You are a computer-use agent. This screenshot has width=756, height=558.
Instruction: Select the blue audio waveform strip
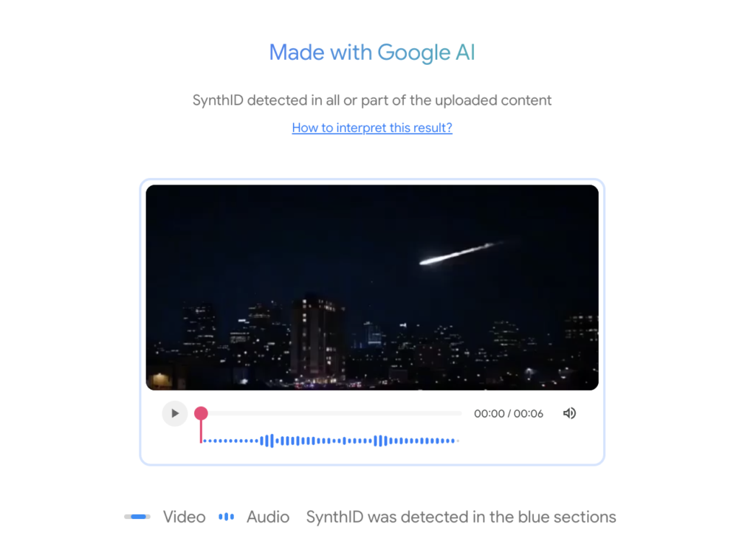pos(330,441)
